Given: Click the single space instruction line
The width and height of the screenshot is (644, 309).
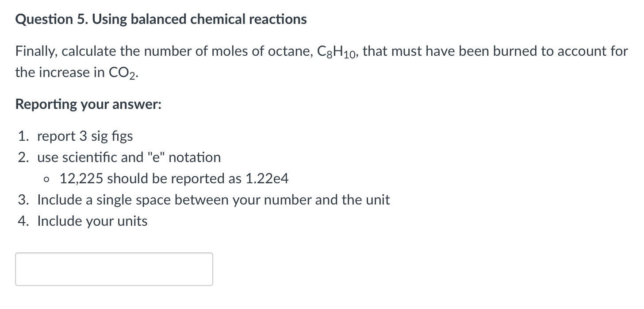Looking at the screenshot, I should click(212, 200).
